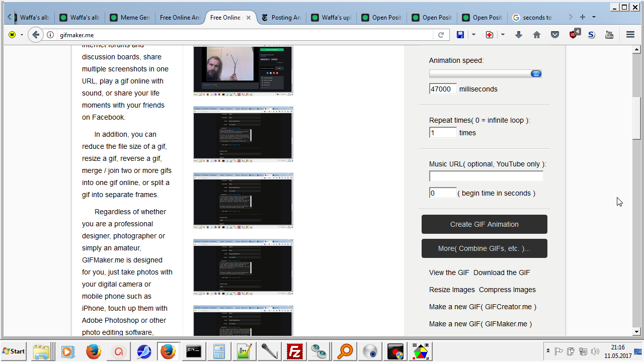The width and height of the screenshot is (644, 362).
Task: Open the Resize Images link
Action: coord(452,290)
